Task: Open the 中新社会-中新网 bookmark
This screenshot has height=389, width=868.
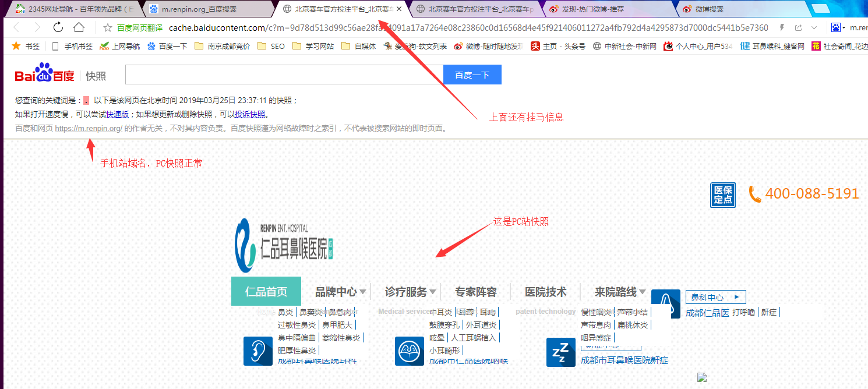Action: (x=624, y=46)
